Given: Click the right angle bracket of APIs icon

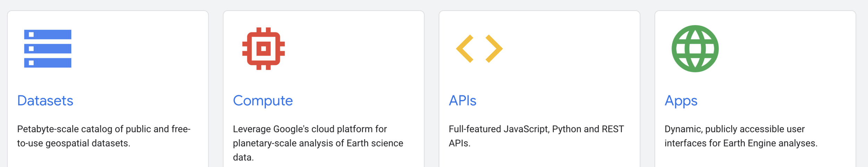Looking at the screenshot, I should (494, 49).
